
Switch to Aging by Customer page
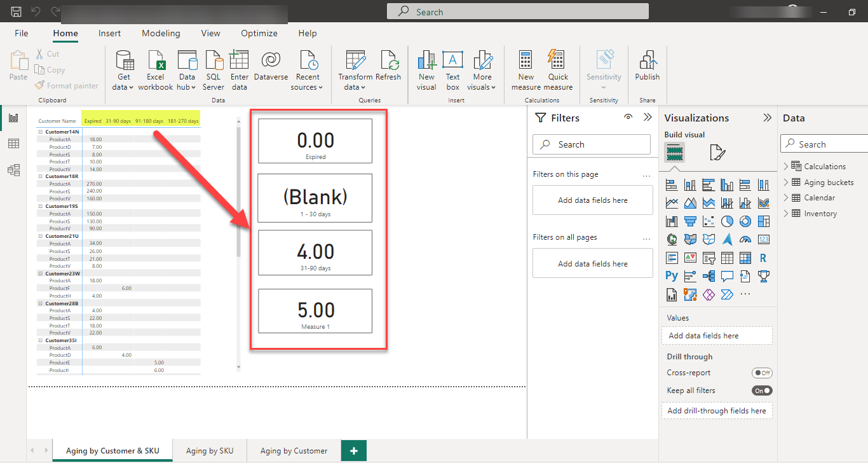pyautogui.click(x=294, y=451)
